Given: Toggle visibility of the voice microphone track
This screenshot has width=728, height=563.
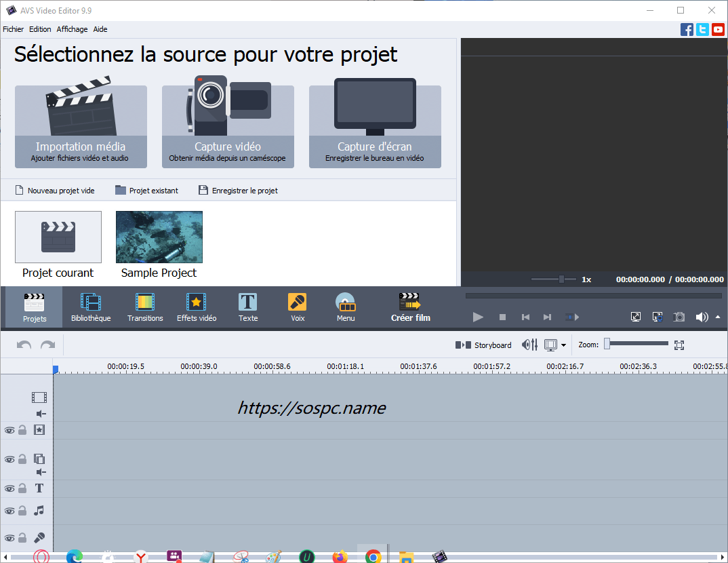Looking at the screenshot, I should coord(9,538).
